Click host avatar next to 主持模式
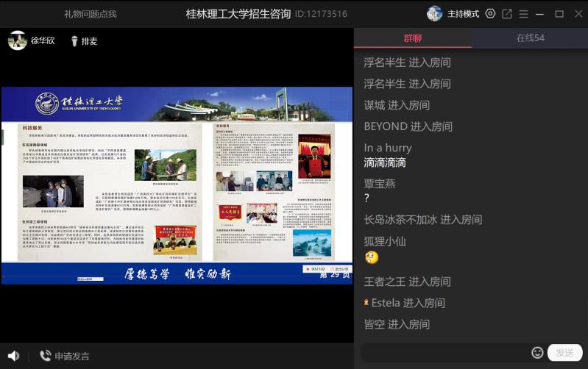Image resolution: width=588 pixels, height=369 pixels. [x=435, y=14]
